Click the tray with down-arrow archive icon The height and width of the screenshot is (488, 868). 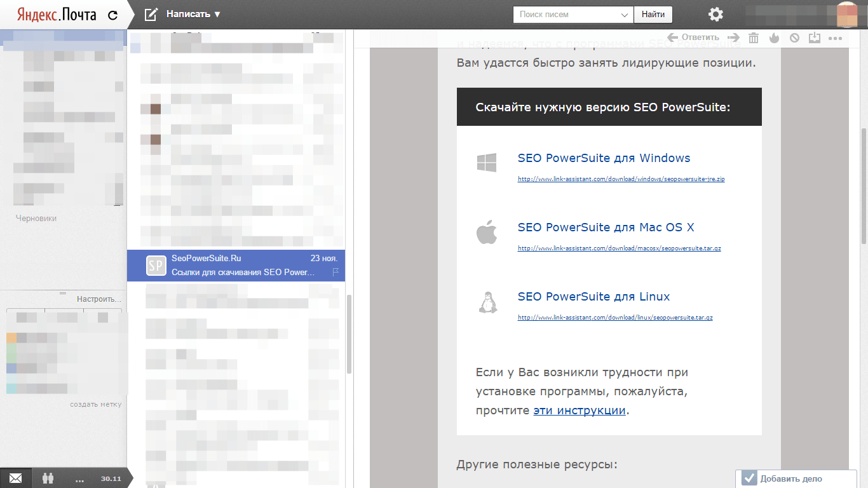click(x=815, y=37)
